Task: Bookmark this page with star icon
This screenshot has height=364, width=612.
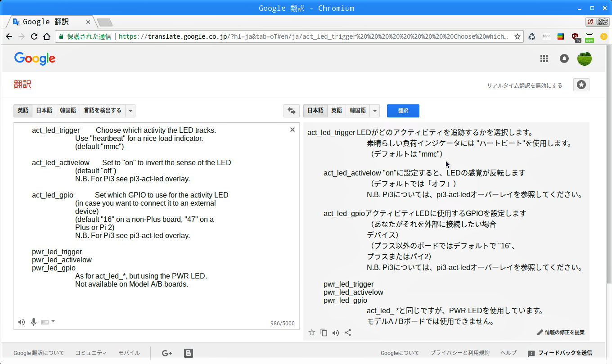Action: pyautogui.click(x=517, y=36)
